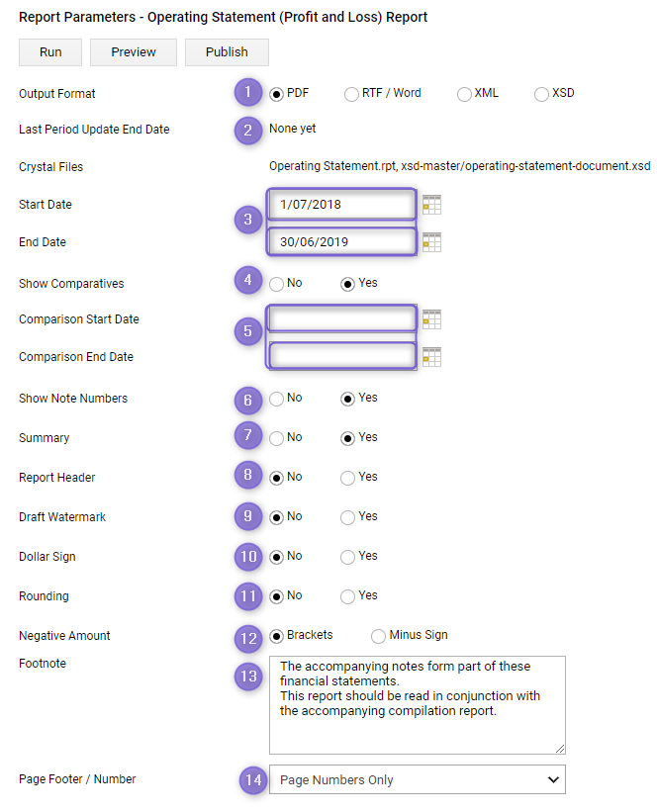Click the purple number 1 marker
Screen dimensions: 657x812
click(248, 92)
